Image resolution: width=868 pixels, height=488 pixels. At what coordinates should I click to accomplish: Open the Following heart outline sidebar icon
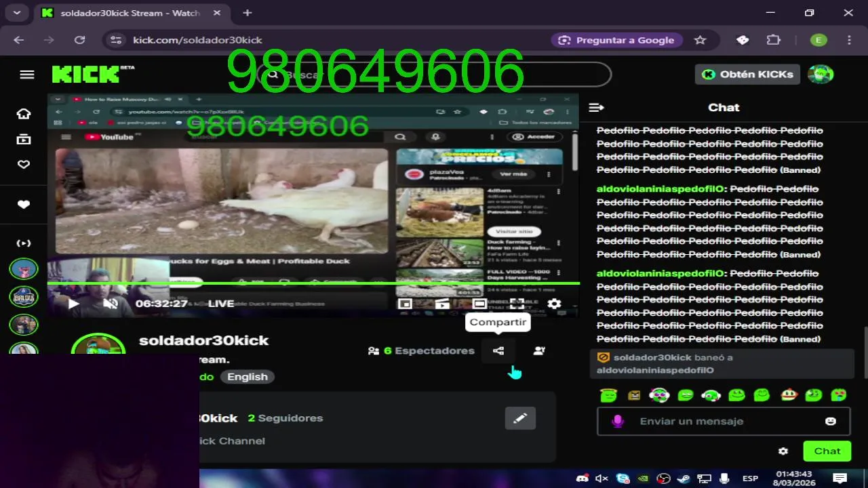click(x=24, y=164)
